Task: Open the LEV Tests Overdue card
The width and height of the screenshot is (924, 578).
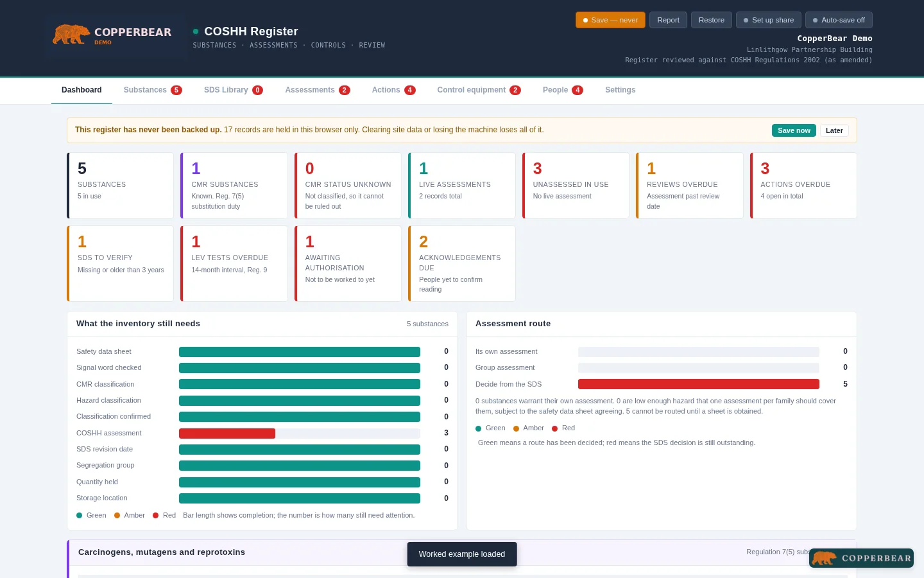Action: pos(234,263)
